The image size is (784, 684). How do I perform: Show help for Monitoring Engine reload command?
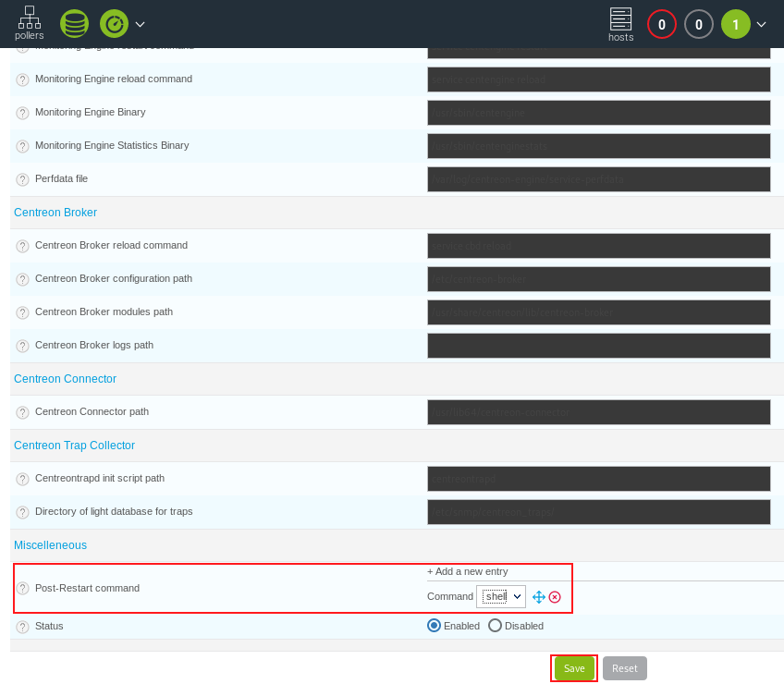tap(22, 79)
